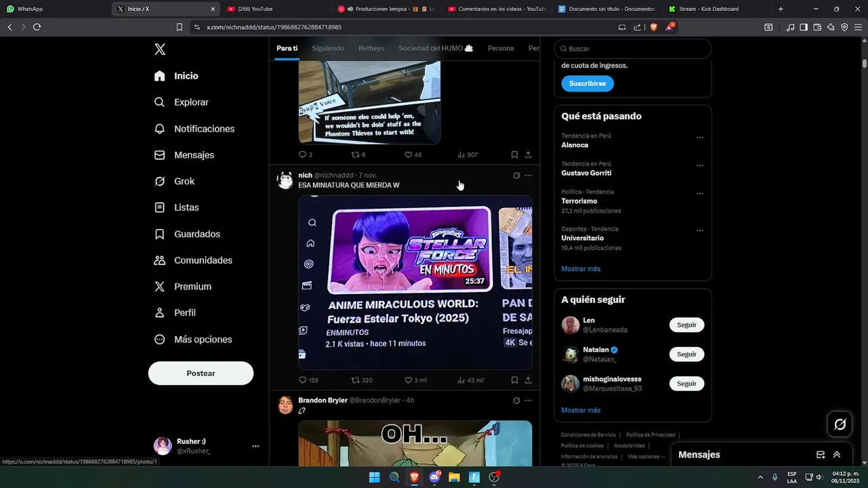Open Política de Privacidad footer link
Screen dimensions: 868x488
[650, 434]
